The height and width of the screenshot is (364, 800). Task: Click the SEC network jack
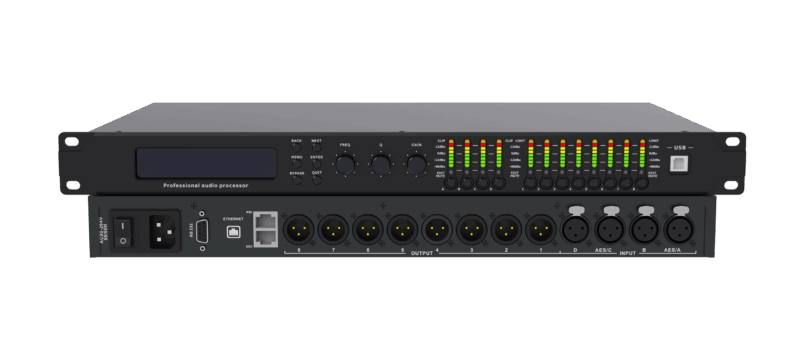266,237
